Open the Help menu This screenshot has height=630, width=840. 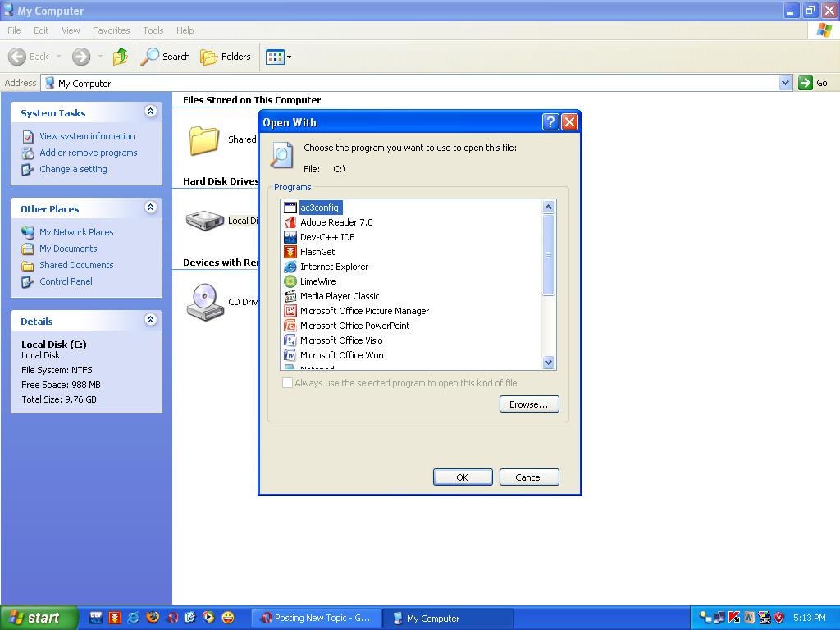[x=185, y=30]
